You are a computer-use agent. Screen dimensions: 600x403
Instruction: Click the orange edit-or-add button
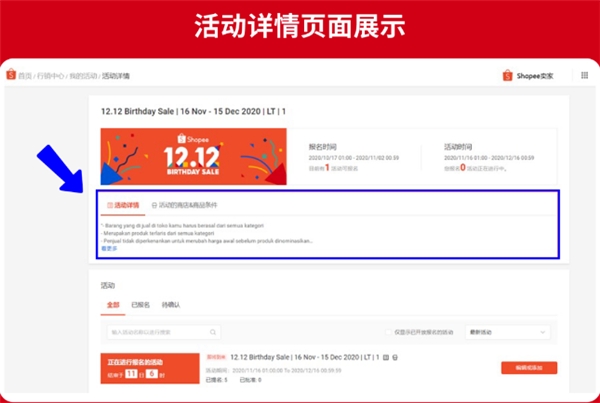[529, 368]
